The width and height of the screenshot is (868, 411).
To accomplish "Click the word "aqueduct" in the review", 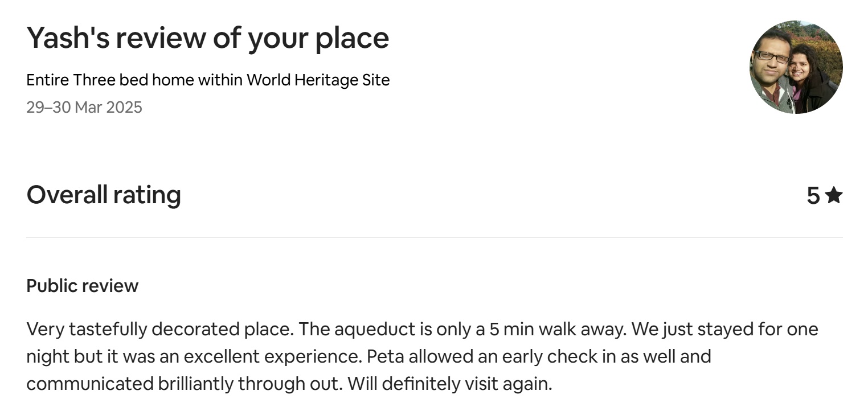I will 370,329.
